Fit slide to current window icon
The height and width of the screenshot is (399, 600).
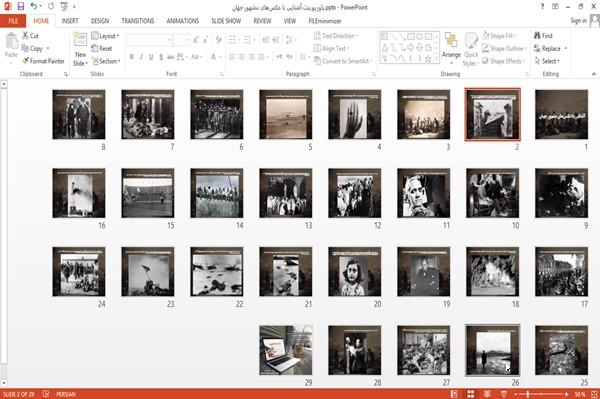point(594,394)
